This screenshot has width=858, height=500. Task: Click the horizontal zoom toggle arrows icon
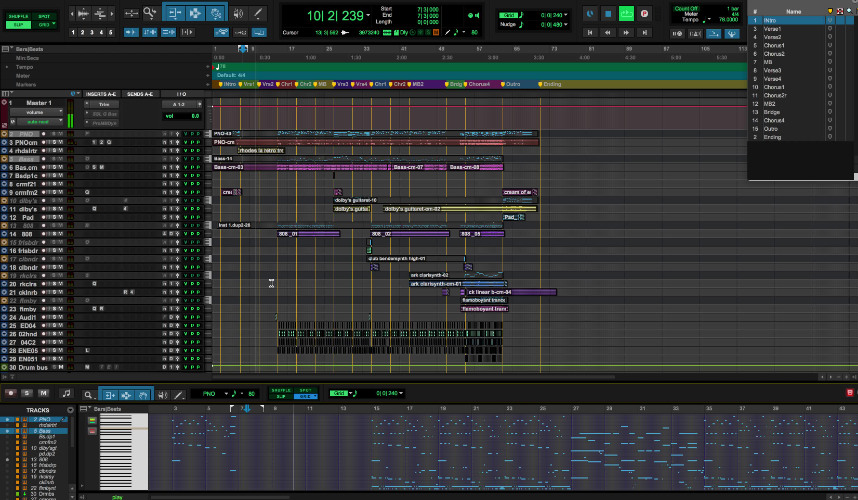[131, 13]
